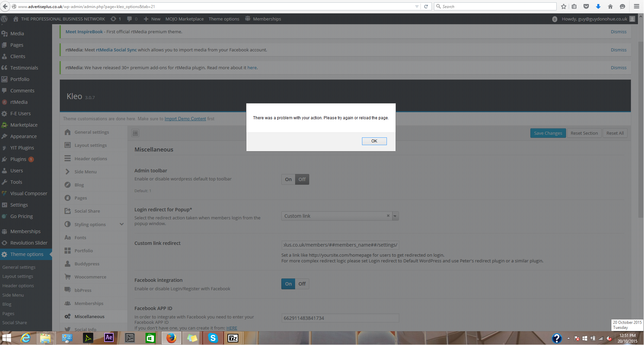Open Import Demo Content link
Screen dimensions: 644x345
tap(185, 119)
